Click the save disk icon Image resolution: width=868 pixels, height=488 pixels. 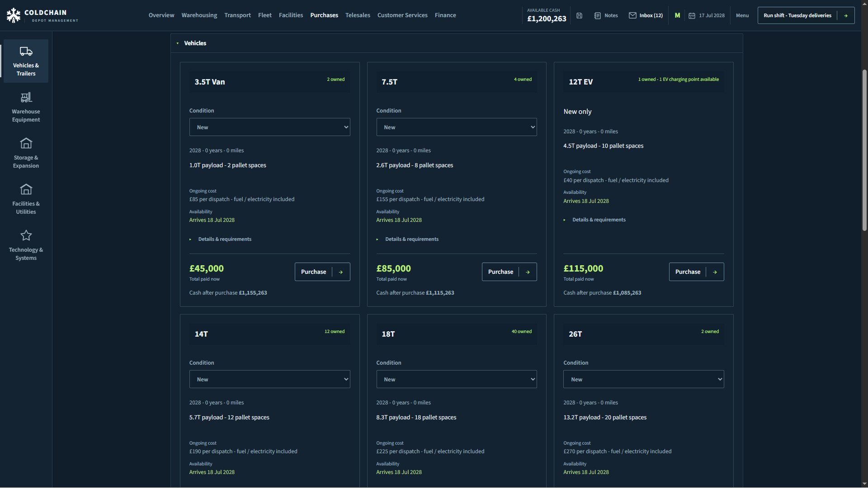tap(579, 15)
